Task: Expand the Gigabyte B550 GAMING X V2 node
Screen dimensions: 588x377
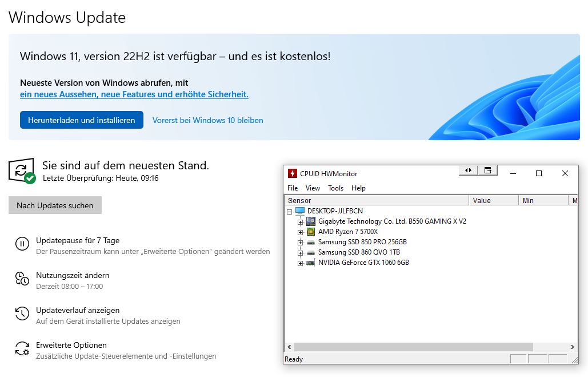Action: pyautogui.click(x=300, y=222)
